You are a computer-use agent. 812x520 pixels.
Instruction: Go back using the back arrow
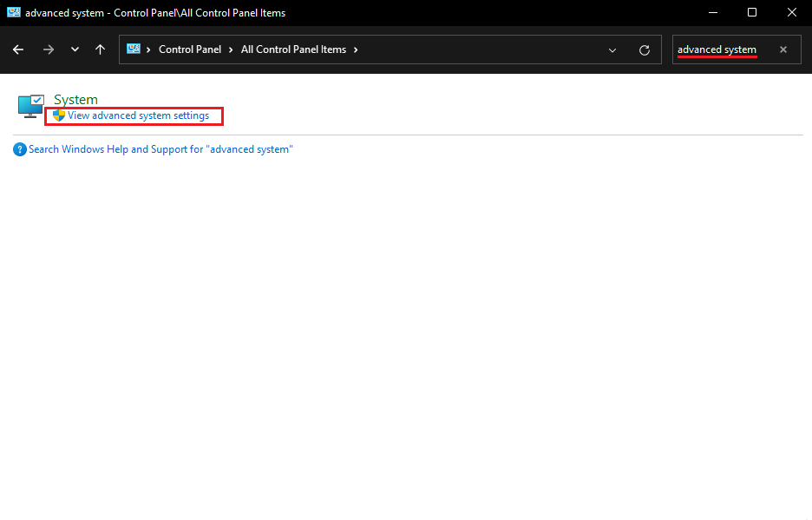click(x=18, y=49)
